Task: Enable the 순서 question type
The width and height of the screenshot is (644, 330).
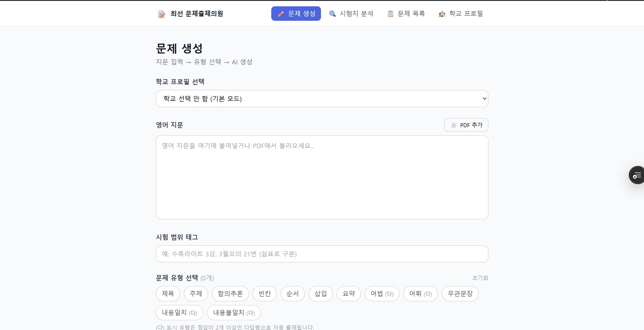Action: (293, 294)
